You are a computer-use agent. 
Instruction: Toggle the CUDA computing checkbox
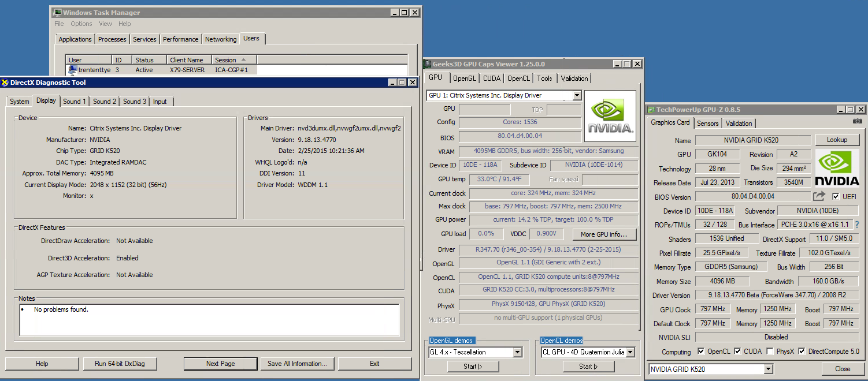tap(737, 351)
